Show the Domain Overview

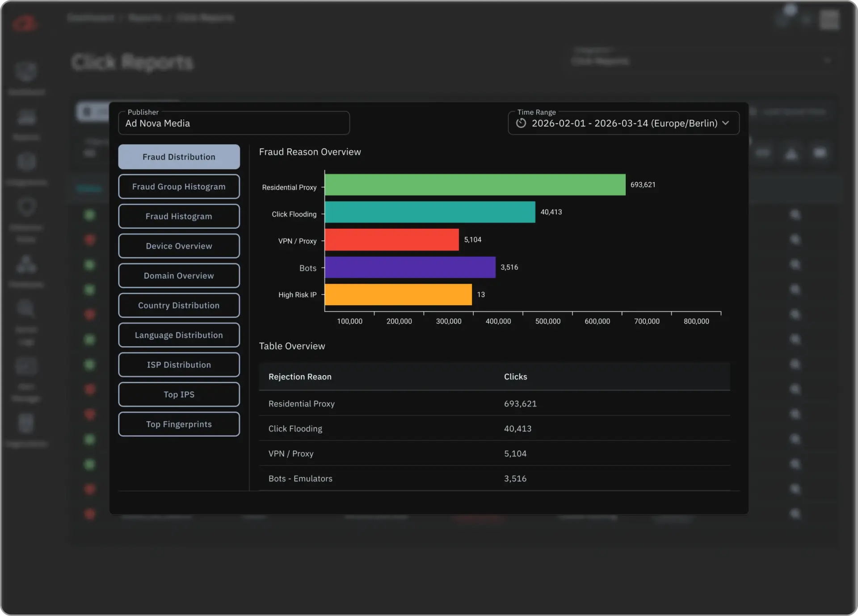tap(179, 276)
